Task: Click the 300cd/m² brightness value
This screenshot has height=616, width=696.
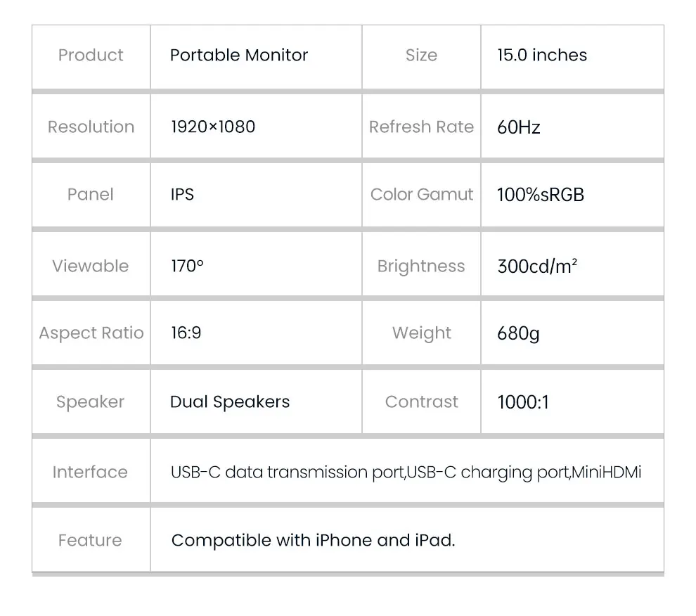Action: click(x=537, y=267)
